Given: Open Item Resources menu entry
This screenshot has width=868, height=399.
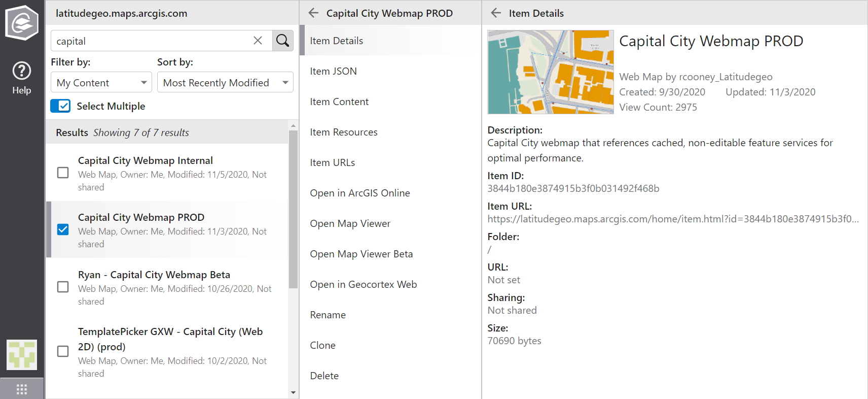Looking at the screenshot, I should click(x=390, y=132).
